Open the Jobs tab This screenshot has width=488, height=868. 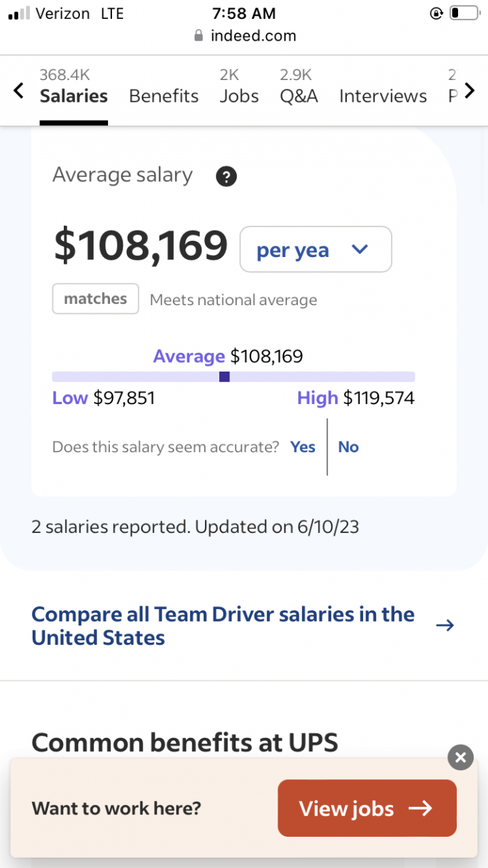(x=239, y=96)
